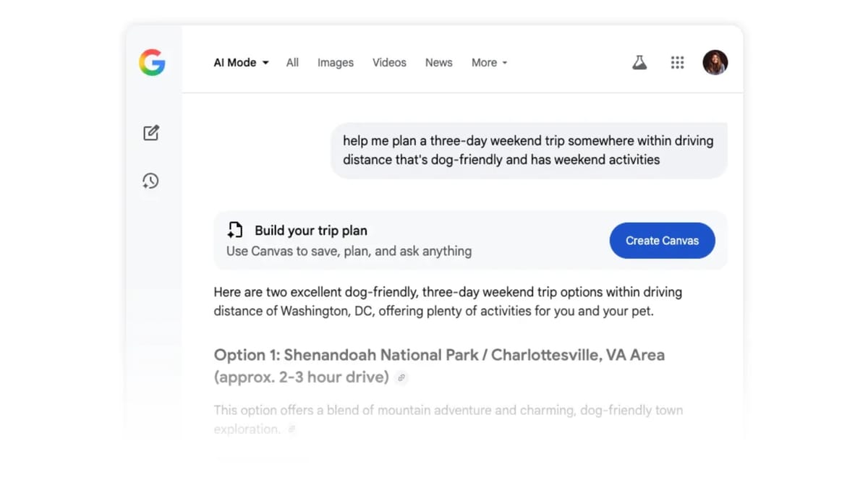Viewport: 868px width, 488px height.
Task: Click the Google logo
Action: (x=152, y=62)
